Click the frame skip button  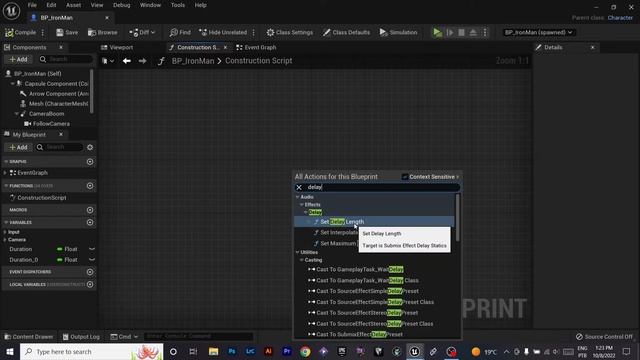click(x=449, y=32)
